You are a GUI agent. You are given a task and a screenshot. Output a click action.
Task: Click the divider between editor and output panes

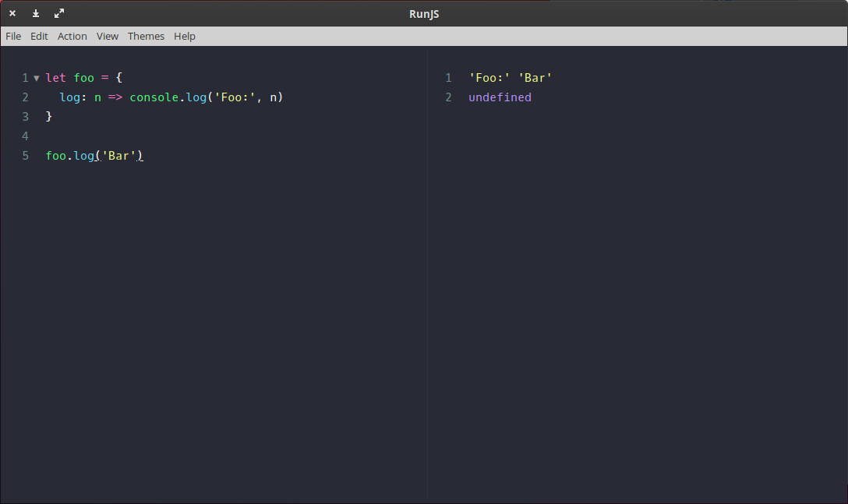pos(427,273)
